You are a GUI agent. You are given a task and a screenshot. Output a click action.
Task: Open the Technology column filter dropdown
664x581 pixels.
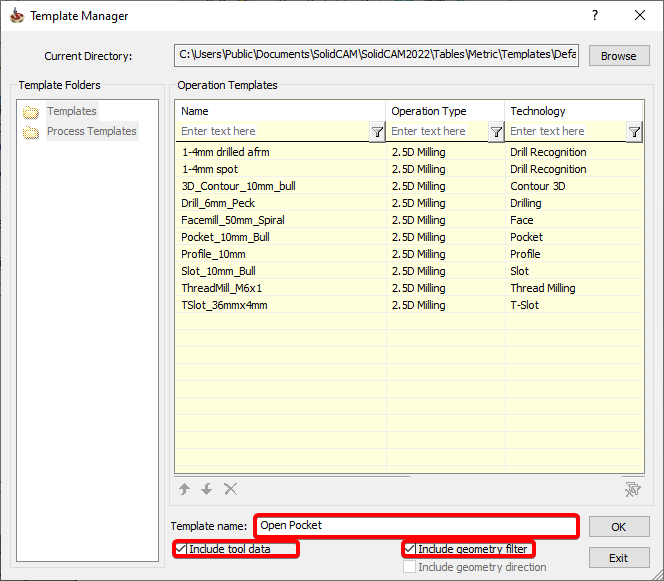coord(634,131)
